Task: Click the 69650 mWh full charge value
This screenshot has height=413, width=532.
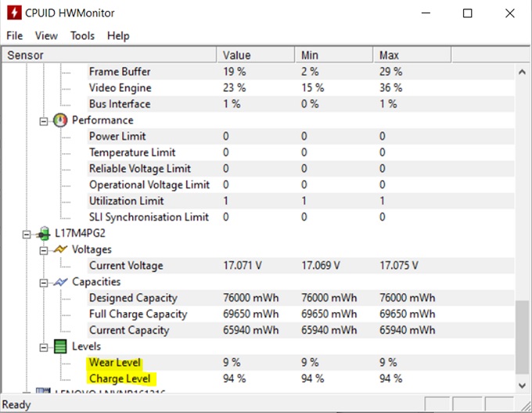Action: tap(250, 314)
